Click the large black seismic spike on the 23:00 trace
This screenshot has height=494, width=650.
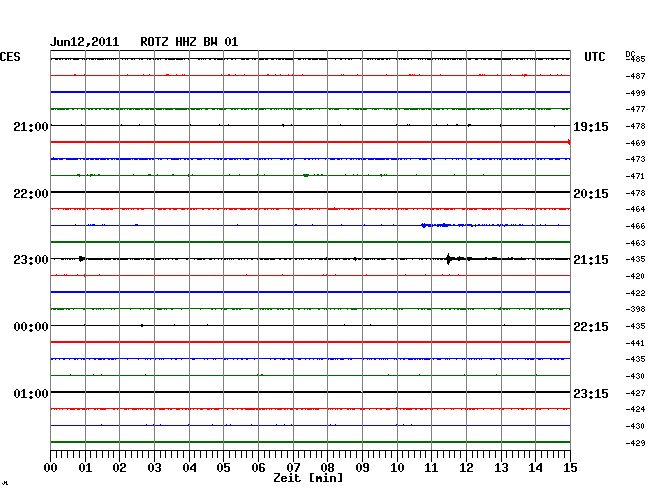[448, 259]
